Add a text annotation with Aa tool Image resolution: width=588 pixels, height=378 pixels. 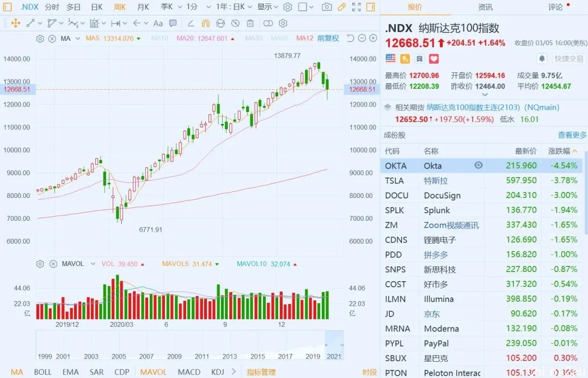158,23
